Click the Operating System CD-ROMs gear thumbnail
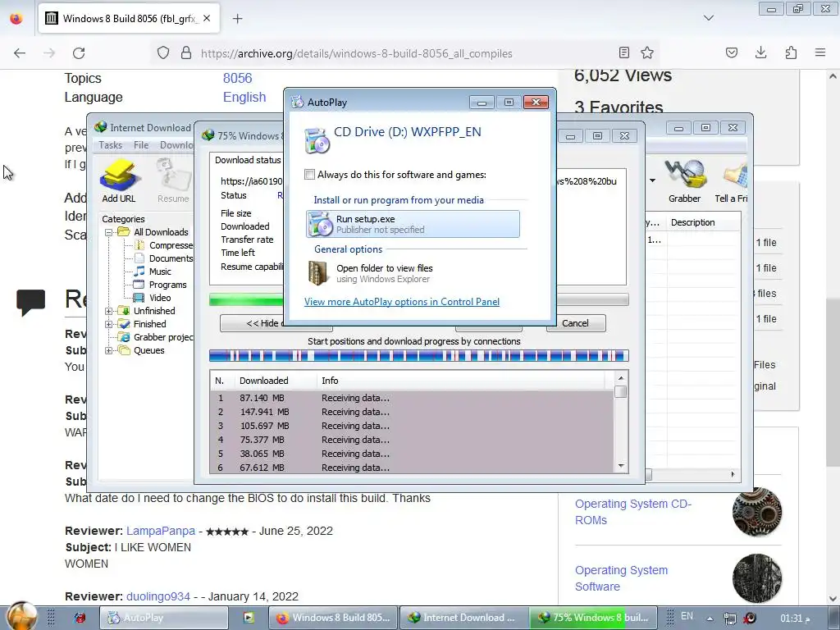 [x=757, y=512]
